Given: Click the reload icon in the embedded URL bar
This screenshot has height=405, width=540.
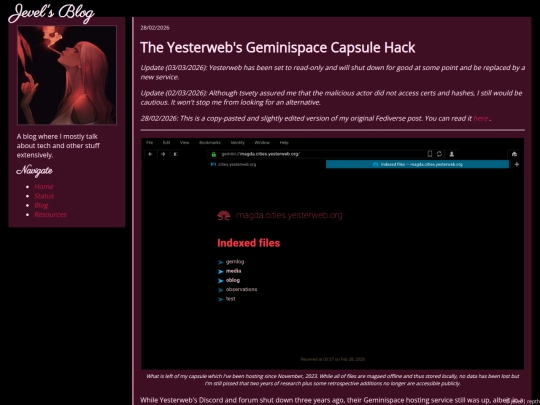Looking at the screenshot, I should click(x=439, y=154).
